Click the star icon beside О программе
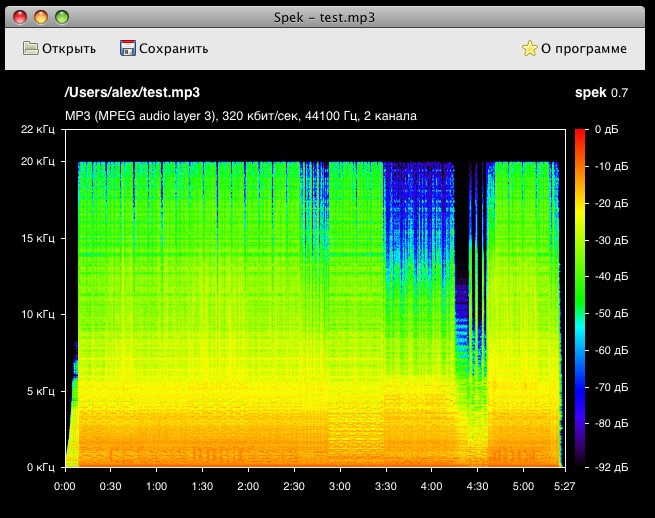The width and height of the screenshot is (655, 518). [x=529, y=48]
